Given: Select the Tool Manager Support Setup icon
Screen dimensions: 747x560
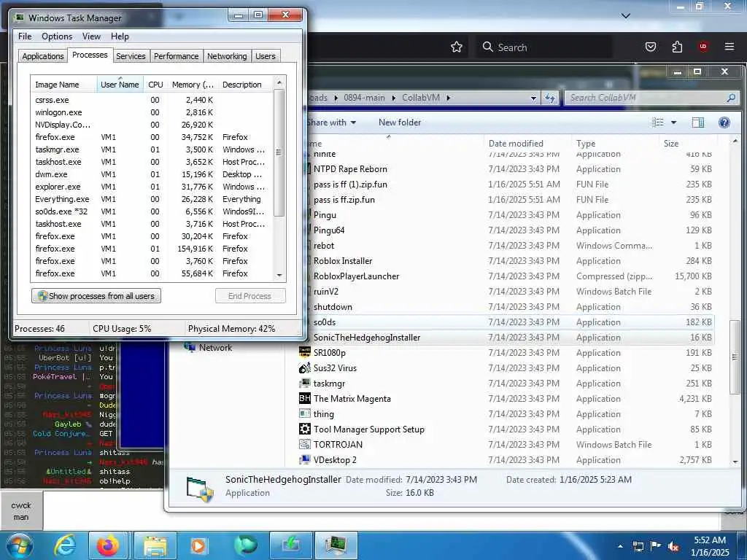Looking at the screenshot, I should coord(304,429).
